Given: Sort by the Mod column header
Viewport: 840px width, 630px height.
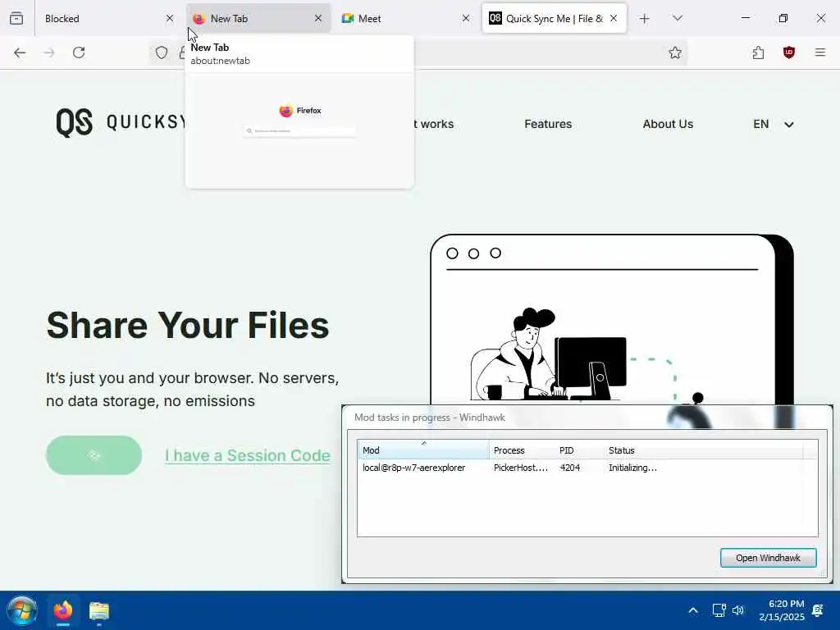Looking at the screenshot, I should coord(423,450).
